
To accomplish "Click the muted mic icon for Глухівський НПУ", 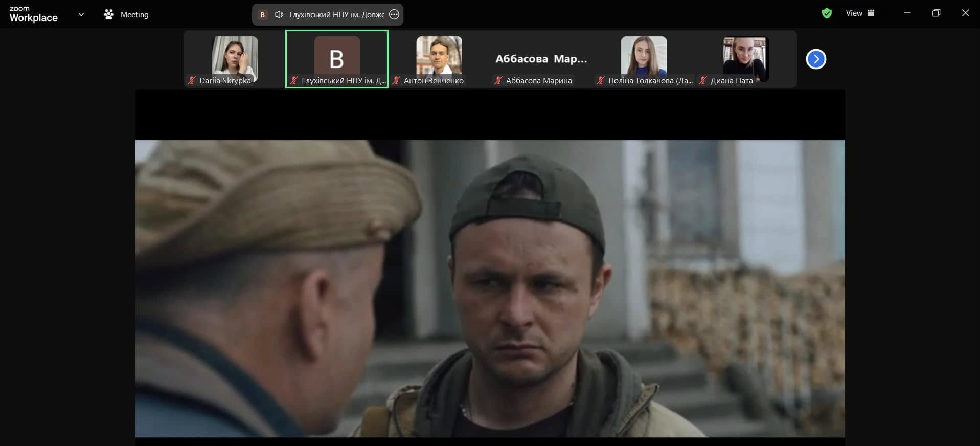I will pos(294,80).
